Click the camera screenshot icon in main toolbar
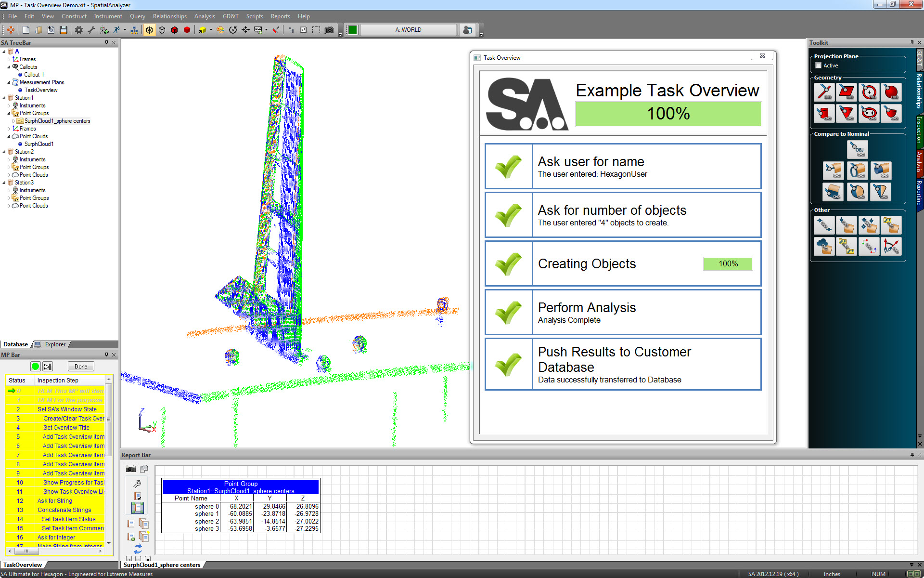This screenshot has height=578, width=924. coord(329,30)
